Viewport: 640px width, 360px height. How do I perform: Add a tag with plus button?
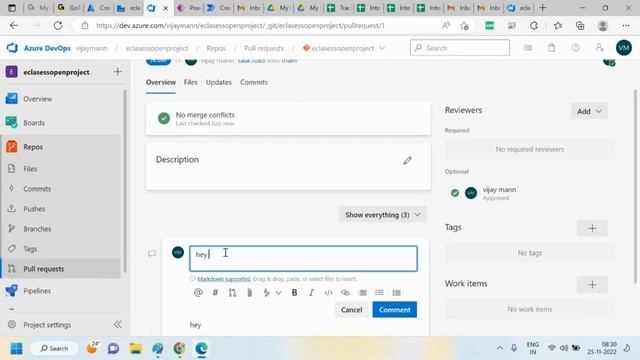coord(592,228)
